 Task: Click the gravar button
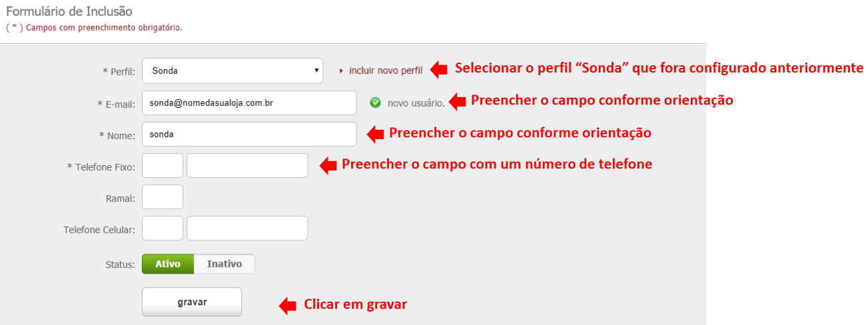(x=192, y=302)
